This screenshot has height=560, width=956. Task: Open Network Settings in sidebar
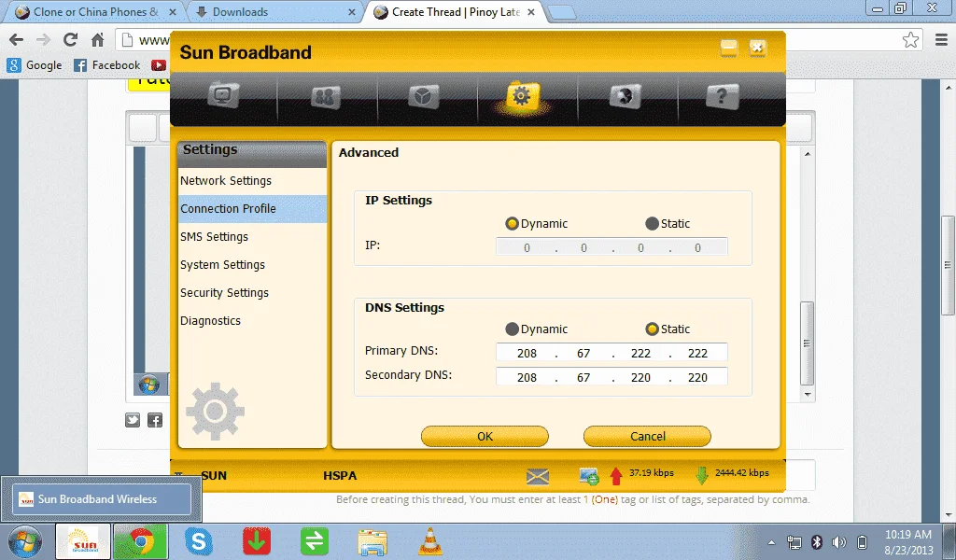point(252,181)
